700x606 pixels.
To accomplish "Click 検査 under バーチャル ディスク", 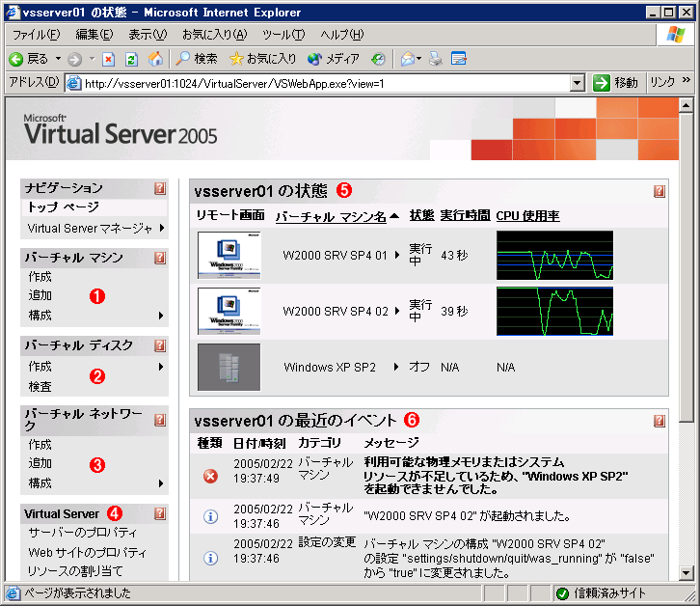I will (40, 387).
